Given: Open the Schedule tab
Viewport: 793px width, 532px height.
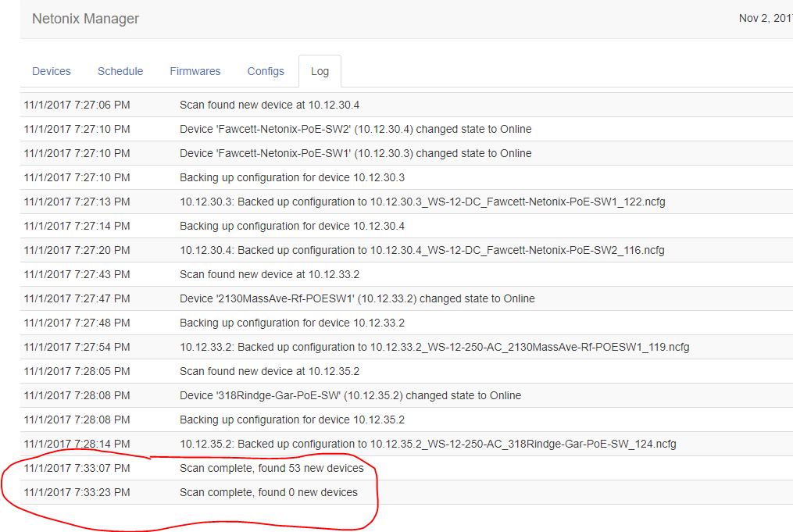Looking at the screenshot, I should tap(120, 71).
